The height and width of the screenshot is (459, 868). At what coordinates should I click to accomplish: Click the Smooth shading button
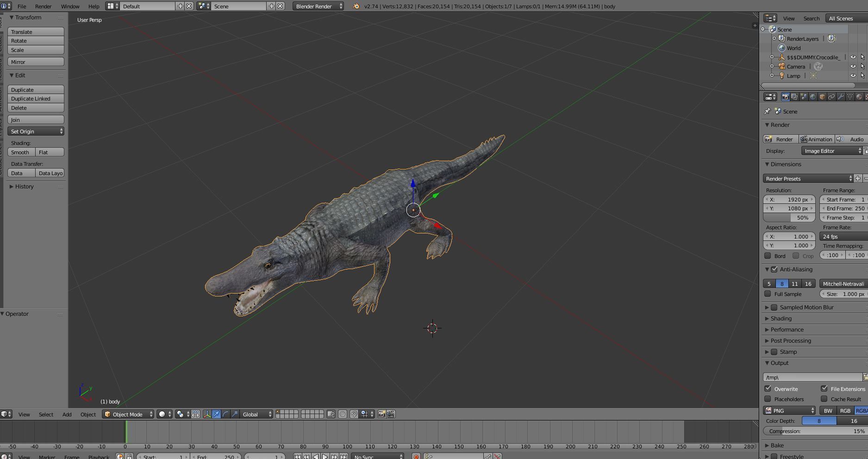[21, 152]
